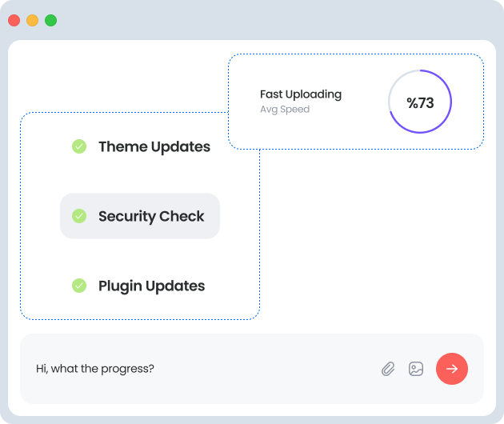Toggle the Theme Updates green checkmark
This screenshot has height=424, width=504.
point(79,146)
